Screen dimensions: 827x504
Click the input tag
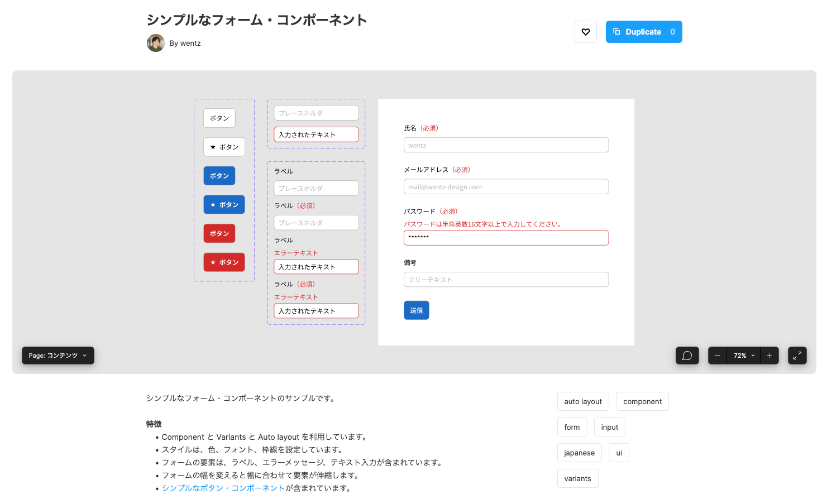click(609, 427)
